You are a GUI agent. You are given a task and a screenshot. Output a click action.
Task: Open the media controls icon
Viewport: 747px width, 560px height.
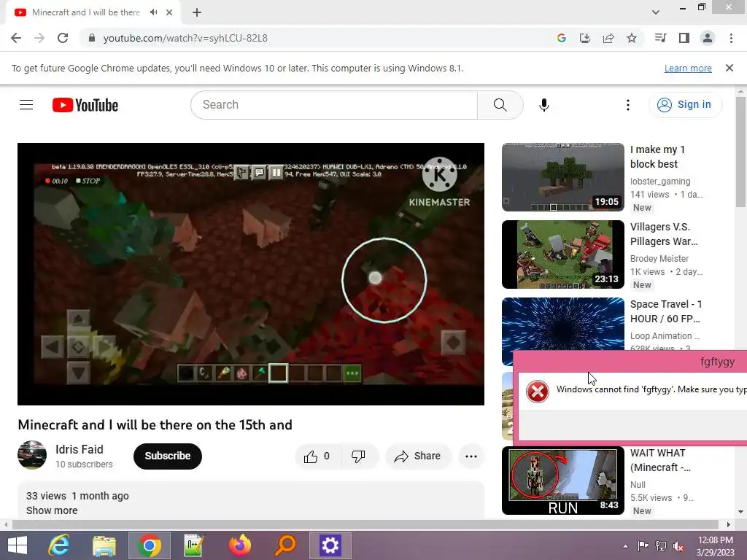pos(660,38)
